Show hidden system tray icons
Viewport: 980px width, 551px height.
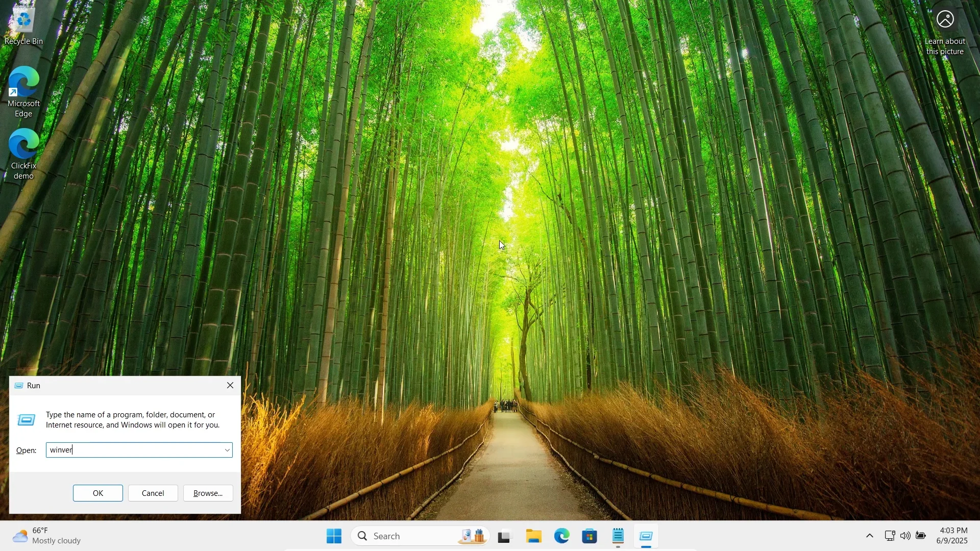point(870,536)
